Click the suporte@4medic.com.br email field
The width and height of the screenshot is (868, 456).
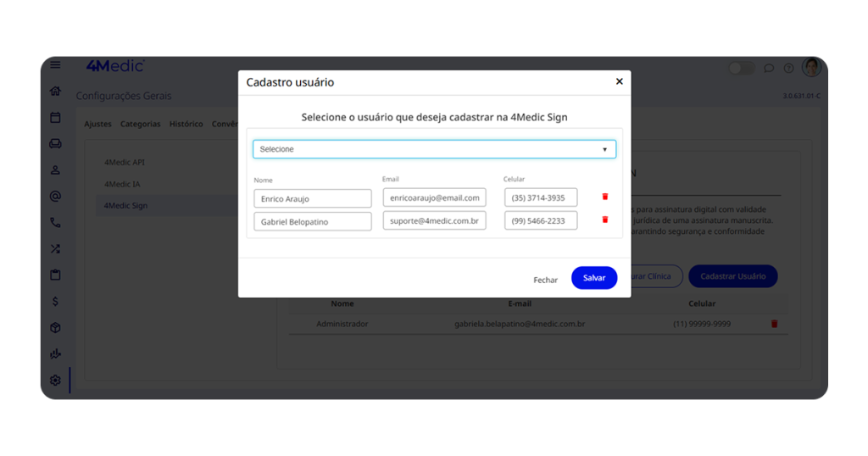(x=435, y=221)
